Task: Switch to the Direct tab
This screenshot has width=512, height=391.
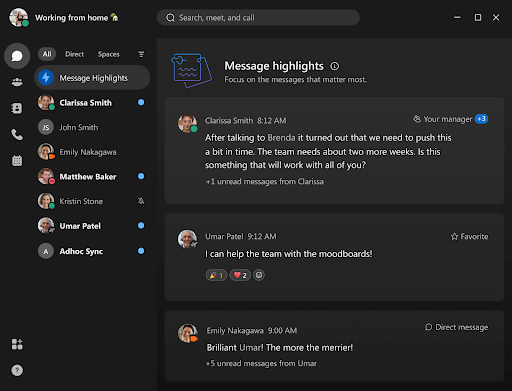Action: pyautogui.click(x=74, y=54)
